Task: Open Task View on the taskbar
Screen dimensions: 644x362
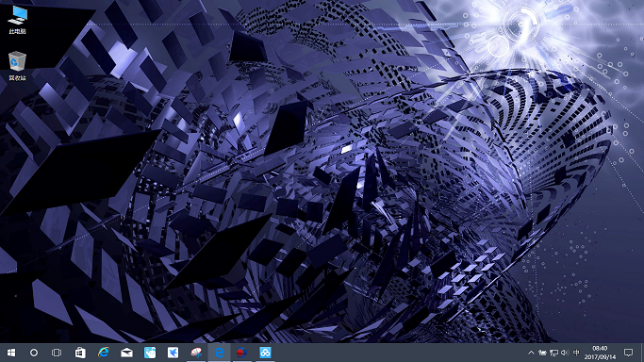Action: [57, 353]
